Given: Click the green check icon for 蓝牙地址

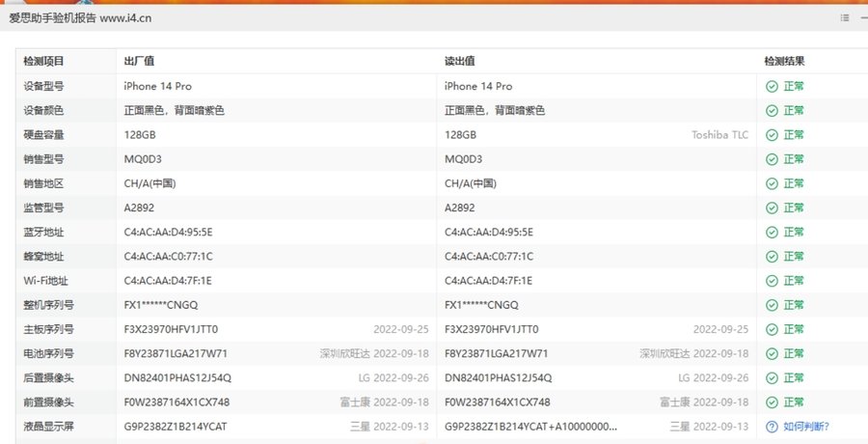Looking at the screenshot, I should point(772,233).
